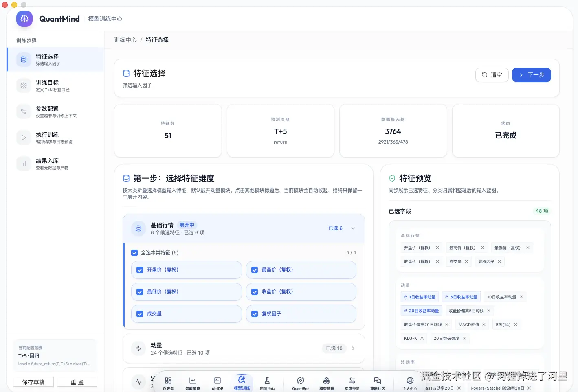Go to 执行训练 step in sidebar
Viewport: 578px width, 392px height.
55,138
